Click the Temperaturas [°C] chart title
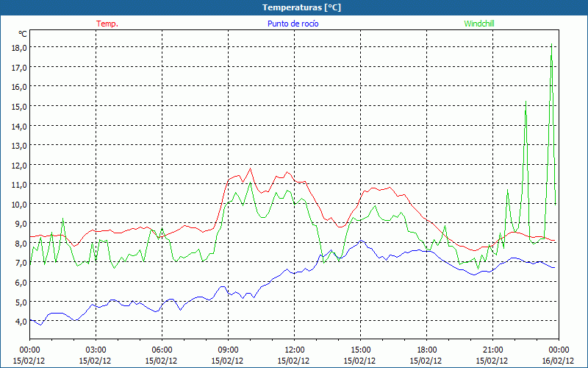This screenshot has height=368, width=588. point(301,7)
